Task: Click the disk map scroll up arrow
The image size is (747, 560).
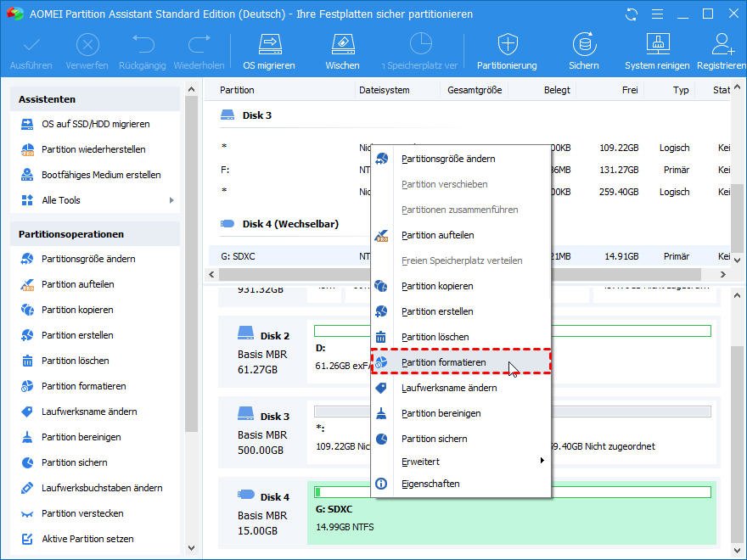Action: click(737, 295)
